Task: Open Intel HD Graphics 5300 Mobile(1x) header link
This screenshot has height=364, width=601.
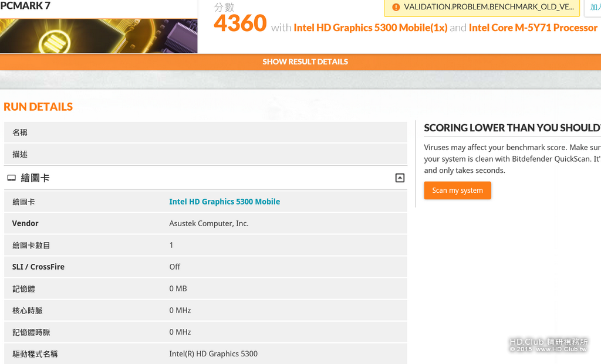Action: [x=370, y=28]
